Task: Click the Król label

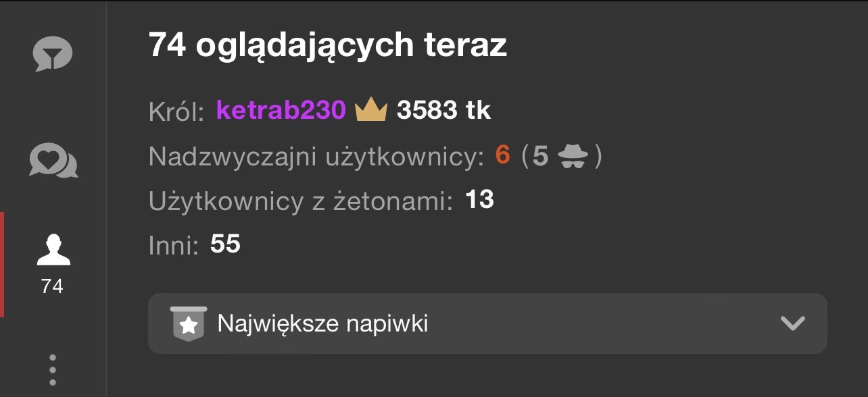Action: pos(176,111)
